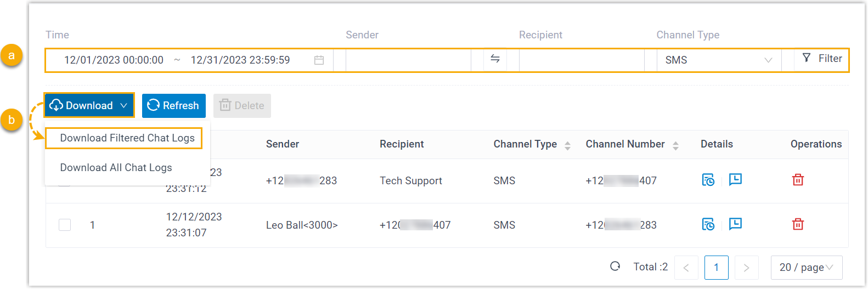868x289 pixels.
Task: Click the reload icon beside Total
Action: 615,267
